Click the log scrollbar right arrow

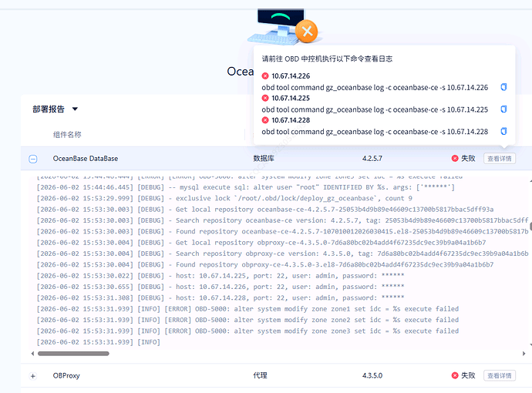(524, 354)
